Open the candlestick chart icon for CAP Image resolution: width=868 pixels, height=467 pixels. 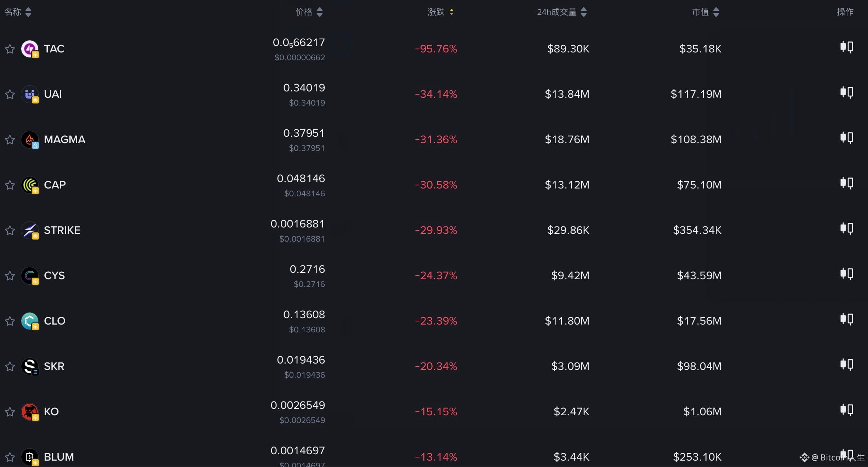click(x=847, y=183)
